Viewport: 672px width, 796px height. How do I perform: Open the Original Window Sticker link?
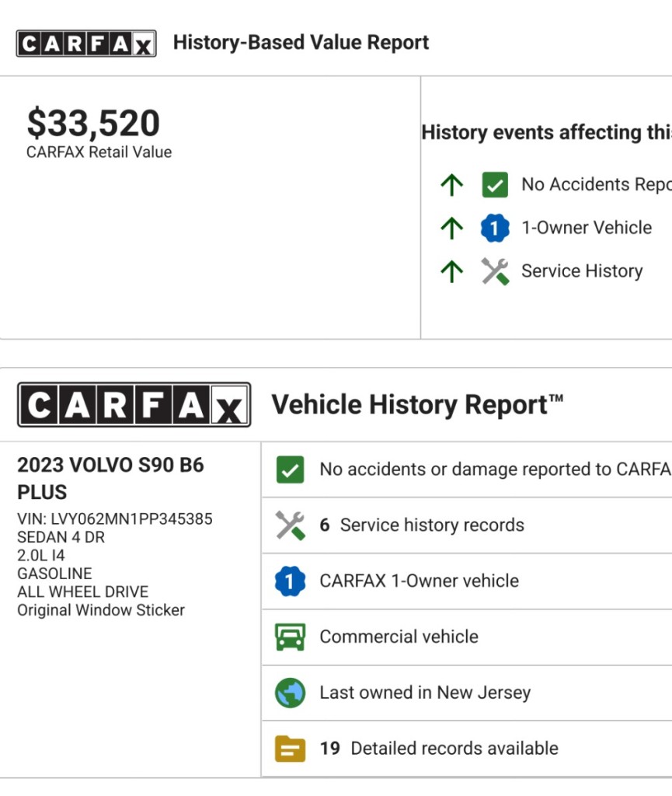point(101,610)
